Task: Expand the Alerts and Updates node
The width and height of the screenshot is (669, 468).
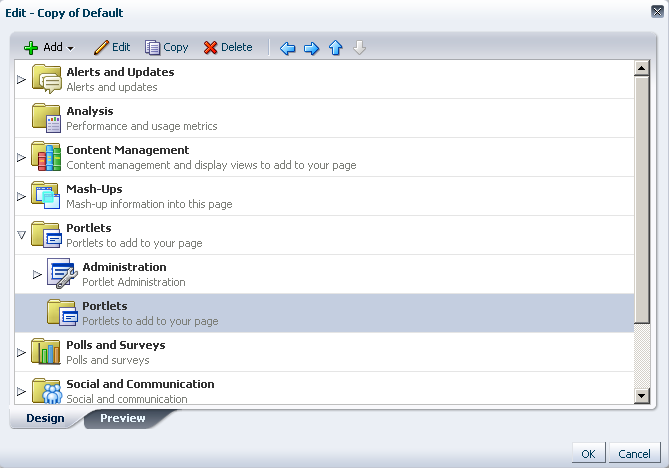Action: pos(21,79)
